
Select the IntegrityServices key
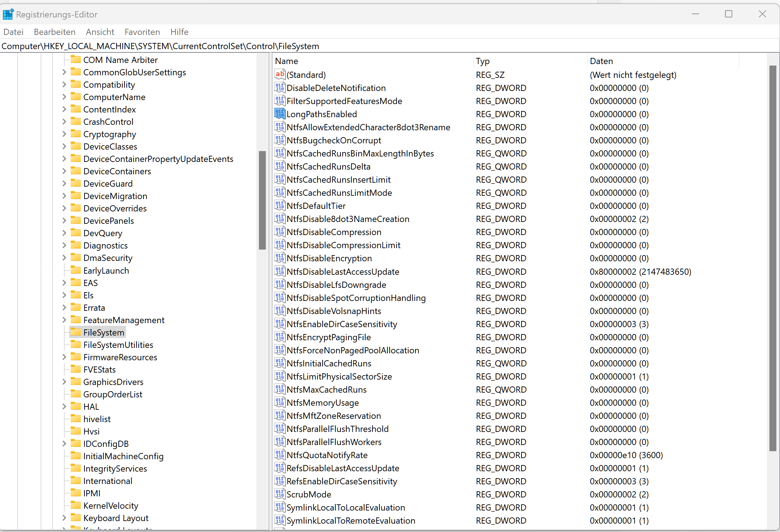pos(115,468)
